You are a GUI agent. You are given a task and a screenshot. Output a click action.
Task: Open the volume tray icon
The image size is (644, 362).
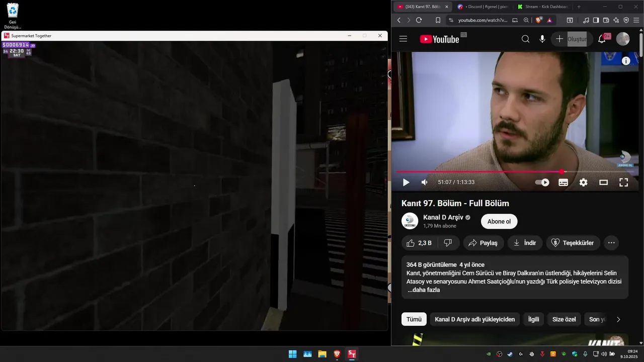604,354
